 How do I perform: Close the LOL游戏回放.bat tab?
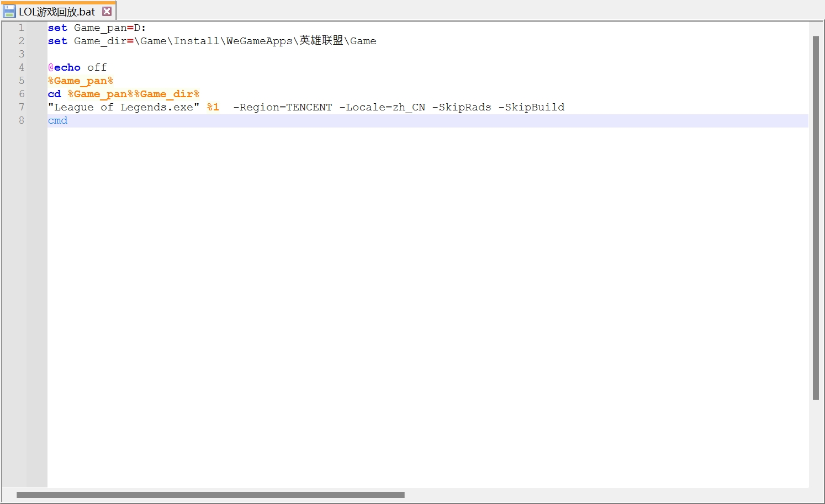tap(107, 12)
